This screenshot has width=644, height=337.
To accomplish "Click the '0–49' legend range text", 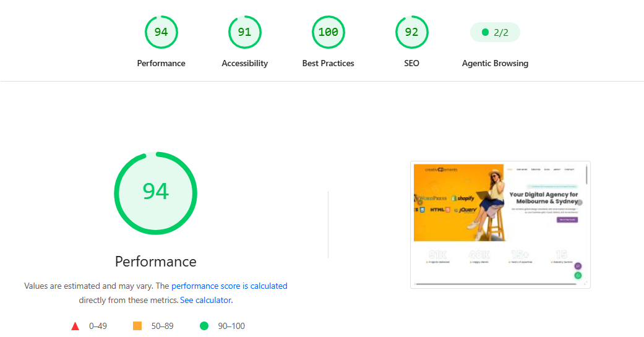I will coord(98,326).
